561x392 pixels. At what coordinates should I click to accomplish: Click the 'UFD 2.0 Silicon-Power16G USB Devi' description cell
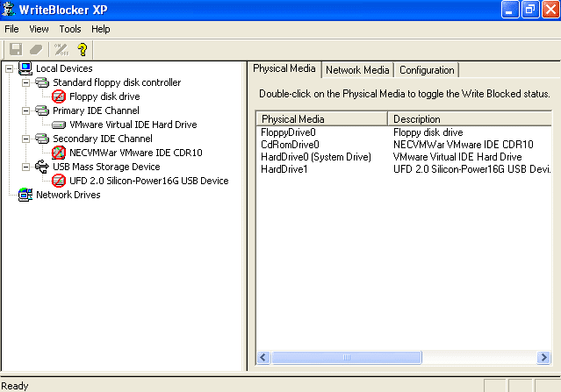point(471,169)
